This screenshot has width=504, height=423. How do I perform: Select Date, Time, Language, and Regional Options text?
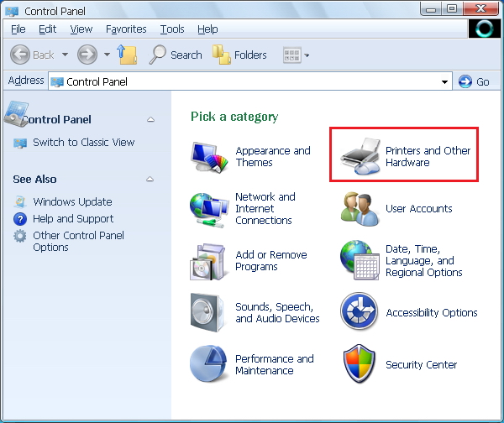(423, 260)
